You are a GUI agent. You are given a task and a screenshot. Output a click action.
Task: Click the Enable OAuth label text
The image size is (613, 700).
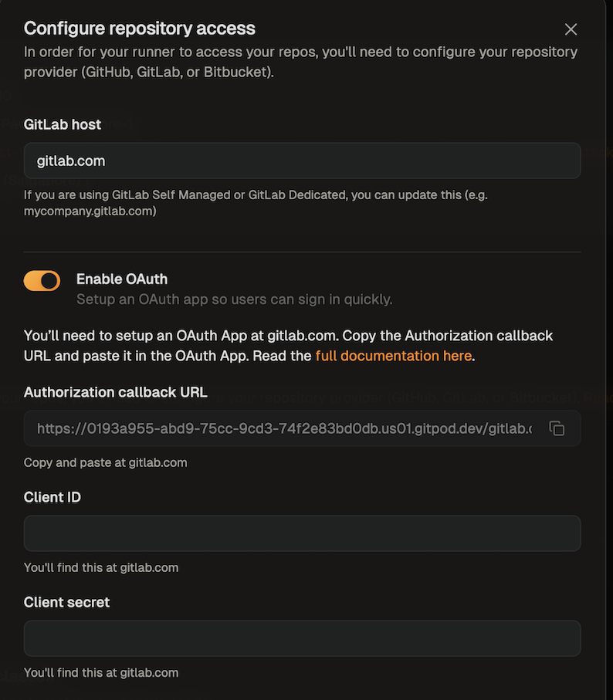pyautogui.click(x=122, y=279)
